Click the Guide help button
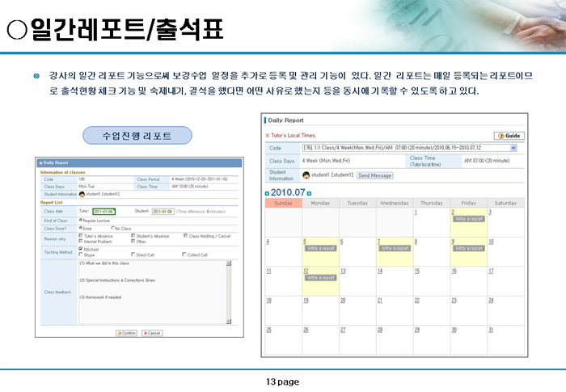This screenshot has height=392, width=566. [x=509, y=136]
